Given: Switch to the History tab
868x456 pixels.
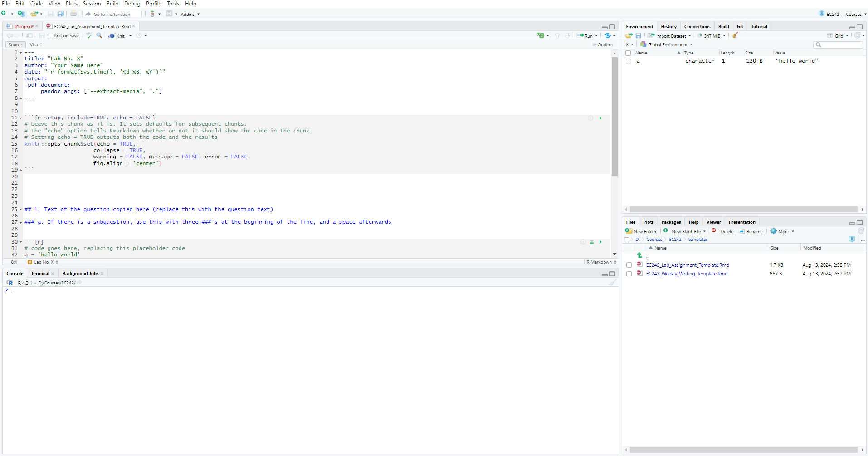Looking at the screenshot, I should [x=668, y=27].
